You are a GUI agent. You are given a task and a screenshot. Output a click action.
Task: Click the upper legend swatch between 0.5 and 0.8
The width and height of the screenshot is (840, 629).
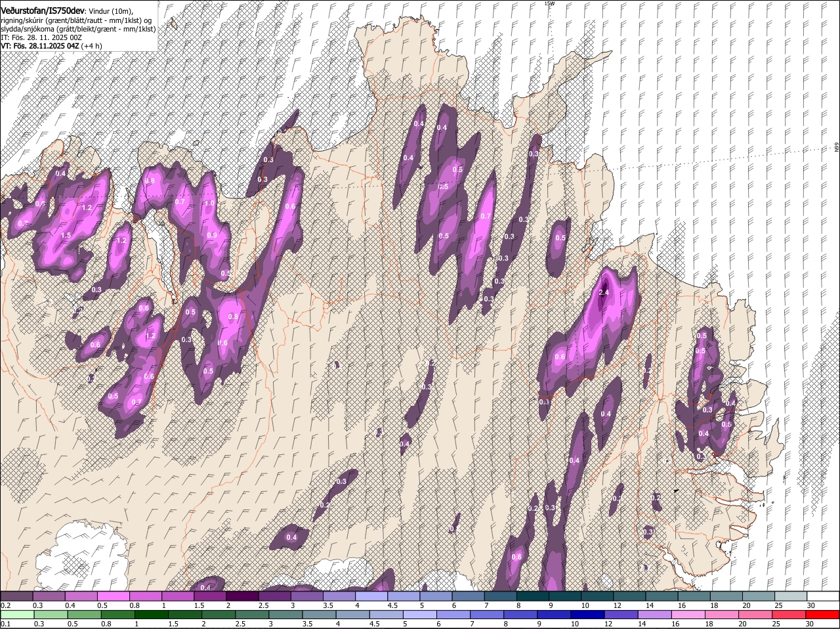[113, 596]
